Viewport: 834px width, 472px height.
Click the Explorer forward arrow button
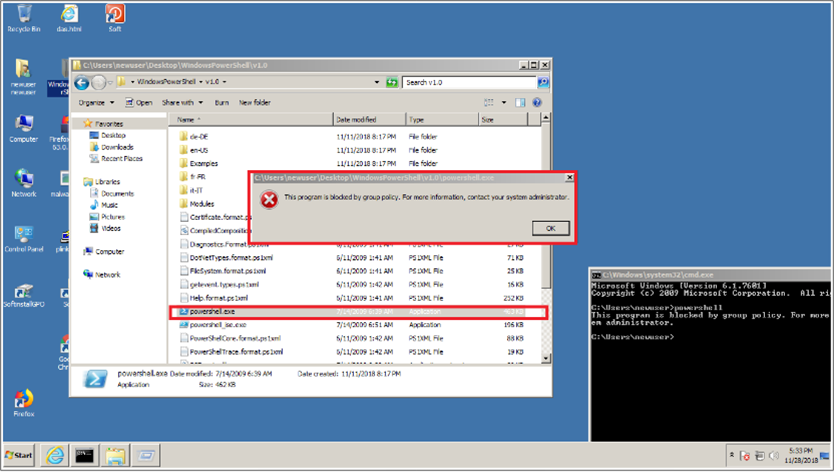[98, 82]
